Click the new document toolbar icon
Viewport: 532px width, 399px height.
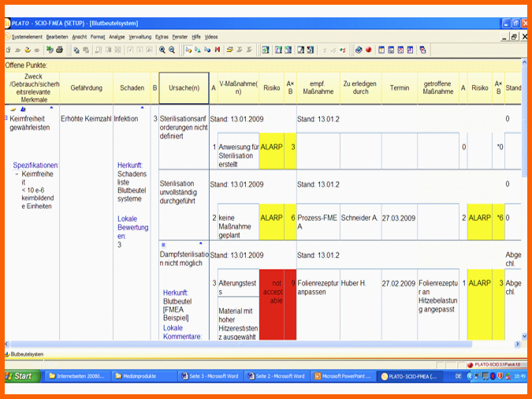click(x=9, y=50)
